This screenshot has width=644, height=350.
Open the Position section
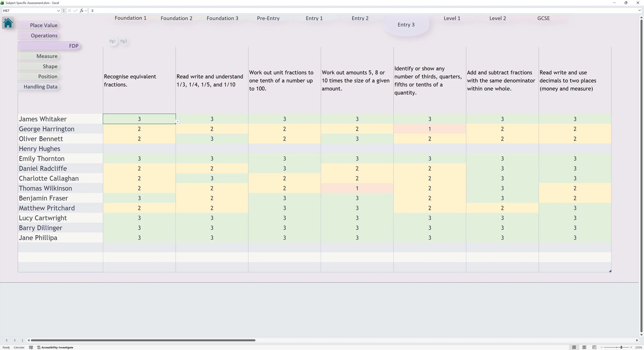point(39,76)
